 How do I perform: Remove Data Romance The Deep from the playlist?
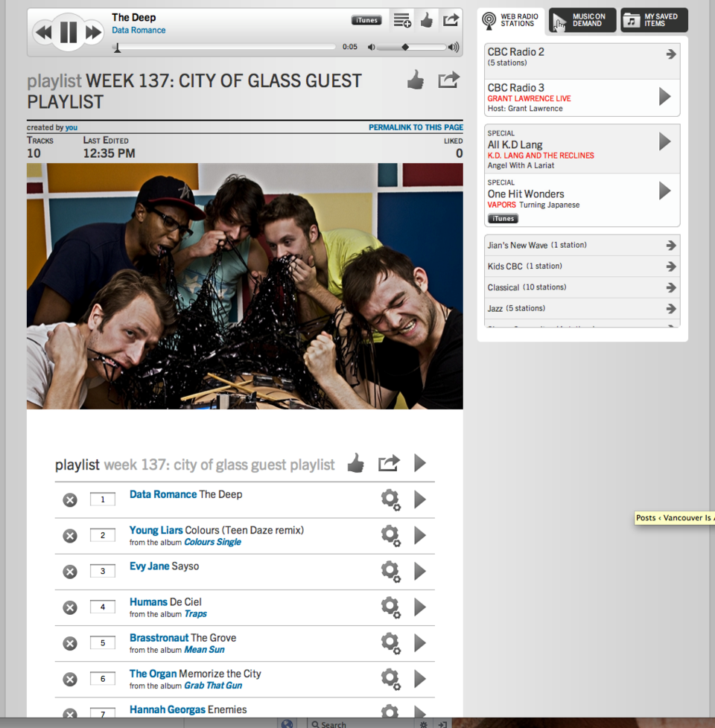(70, 500)
